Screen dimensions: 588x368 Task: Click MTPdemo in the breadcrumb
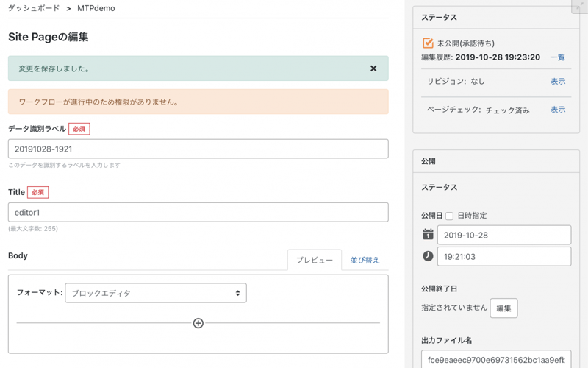(x=96, y=9)
